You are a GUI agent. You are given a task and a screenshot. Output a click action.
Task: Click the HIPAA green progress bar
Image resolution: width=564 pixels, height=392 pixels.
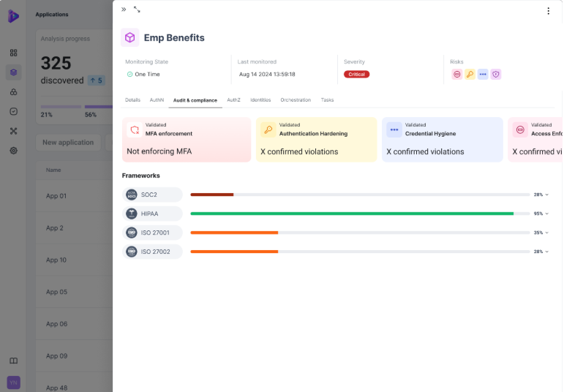tap(351, 214)
